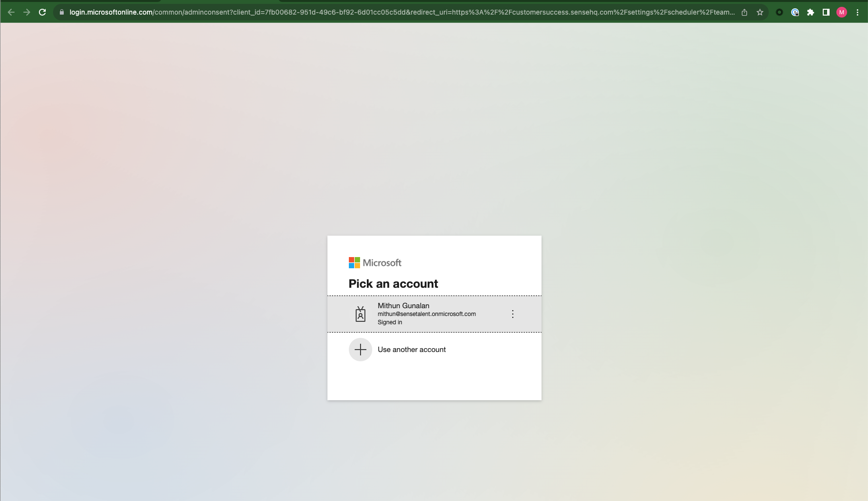
Task: Go forward in browser history
Action: pos(27,12)
